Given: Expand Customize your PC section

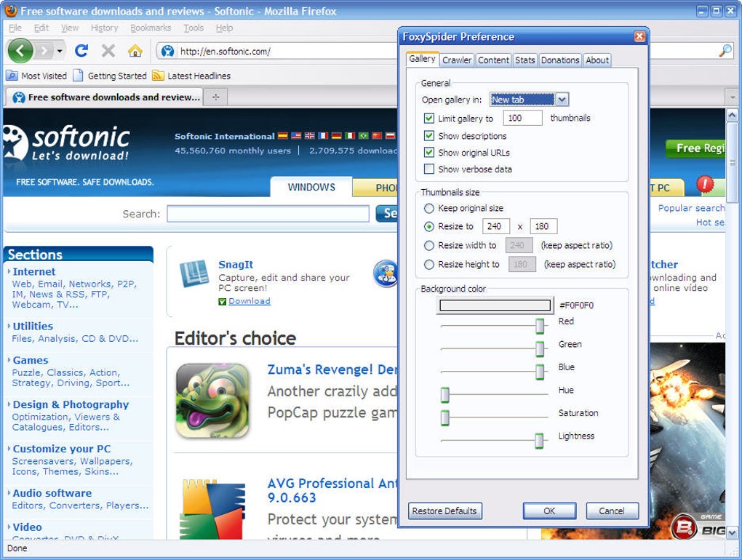Looking at the screenshot, I should click(x=62, y=449).
